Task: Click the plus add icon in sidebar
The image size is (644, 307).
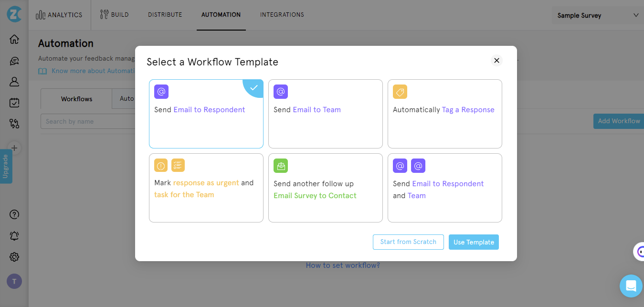Action: coord(14,148)
